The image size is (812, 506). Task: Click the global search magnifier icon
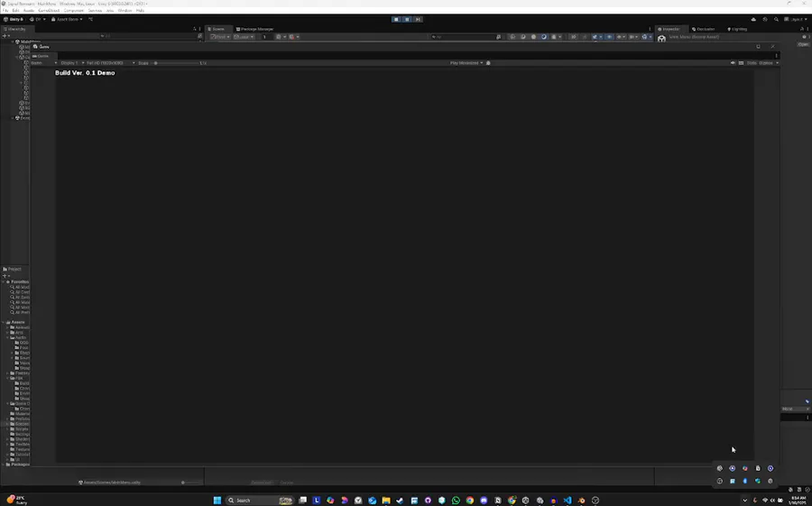(776, 19)
